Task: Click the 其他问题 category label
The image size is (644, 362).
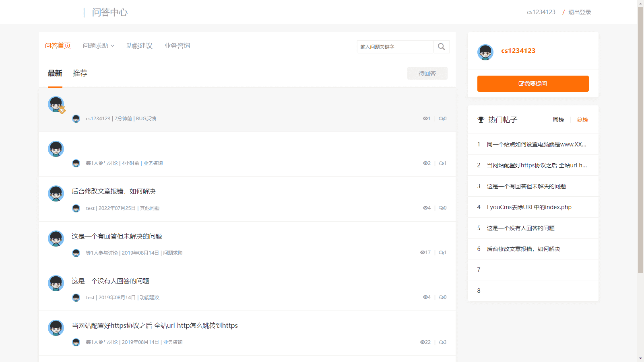Action: 150,208
